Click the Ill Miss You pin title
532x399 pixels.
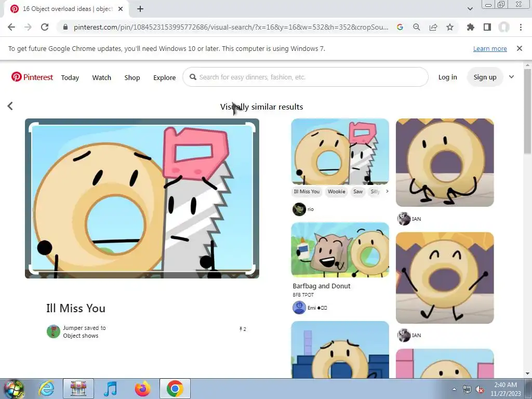pyautogui.click(x=76, y=308)
